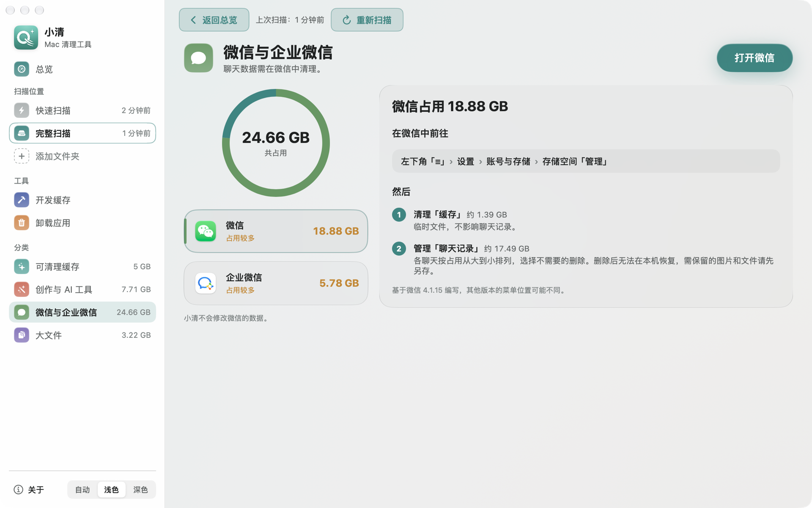This screenshot has width=812, height=508.
Task: Click 小清不会修改微信的数据 note
Action: pos(227,318)
